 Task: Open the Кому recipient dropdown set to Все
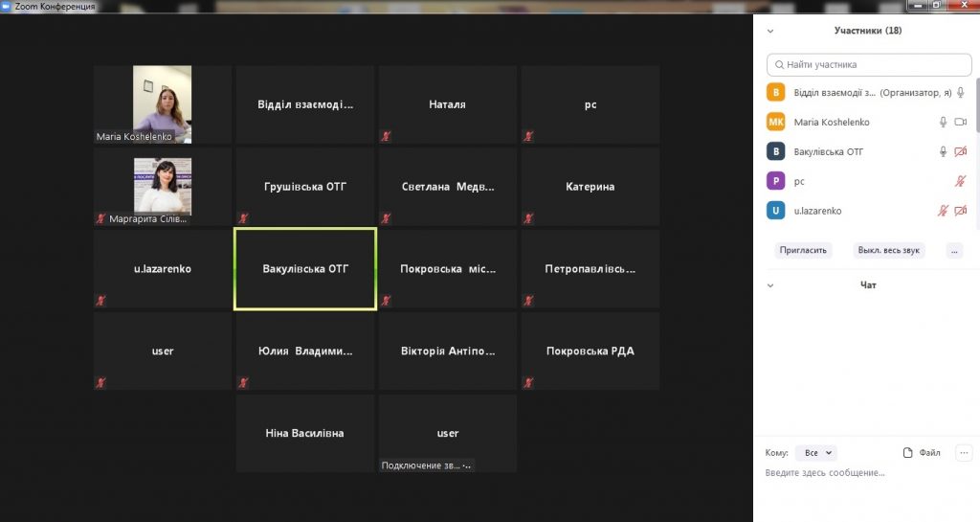pyautogui.click(x=816, y=453)
